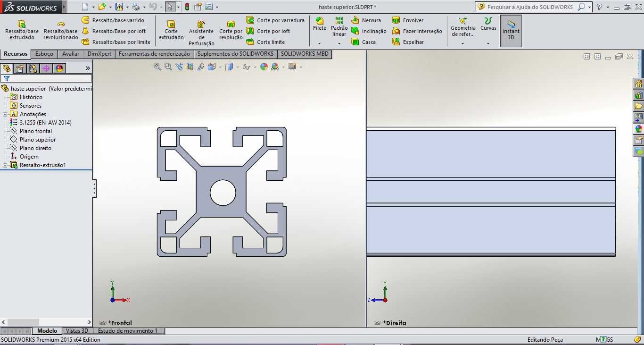Select the Nervura tool
The height and width of the screenshot is (345, 644).
pyautogui.click(x=366, y=20)
